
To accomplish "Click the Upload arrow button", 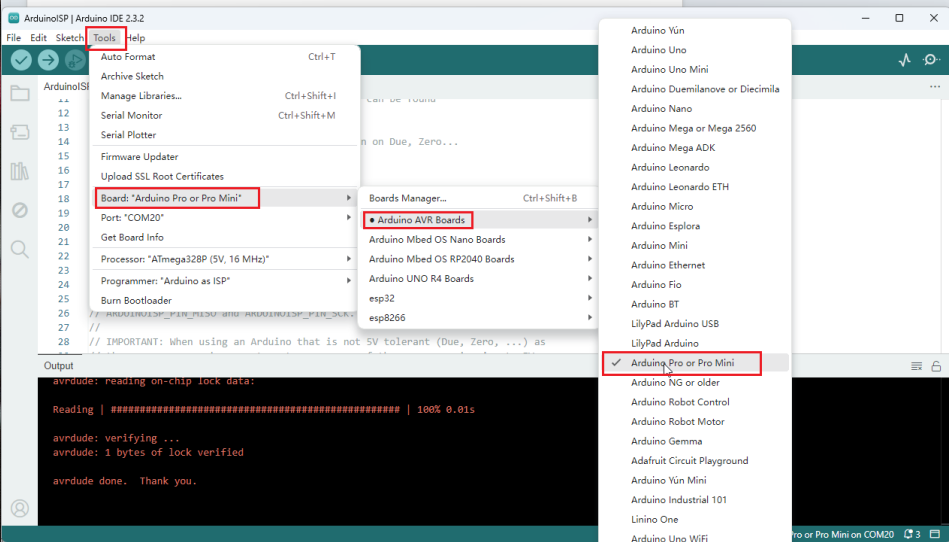I will pyautogui.click(x=48, y=60).
